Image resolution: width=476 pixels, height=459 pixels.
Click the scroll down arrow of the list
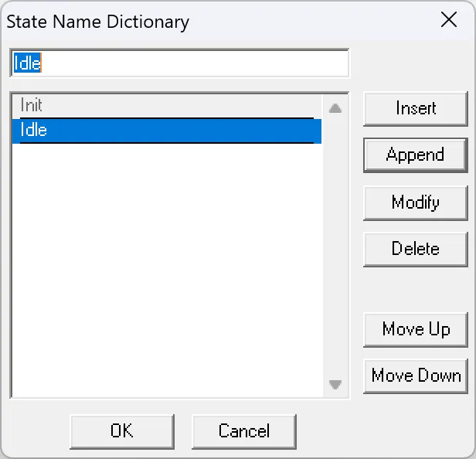pyautogui.click(x=335, y=384)
